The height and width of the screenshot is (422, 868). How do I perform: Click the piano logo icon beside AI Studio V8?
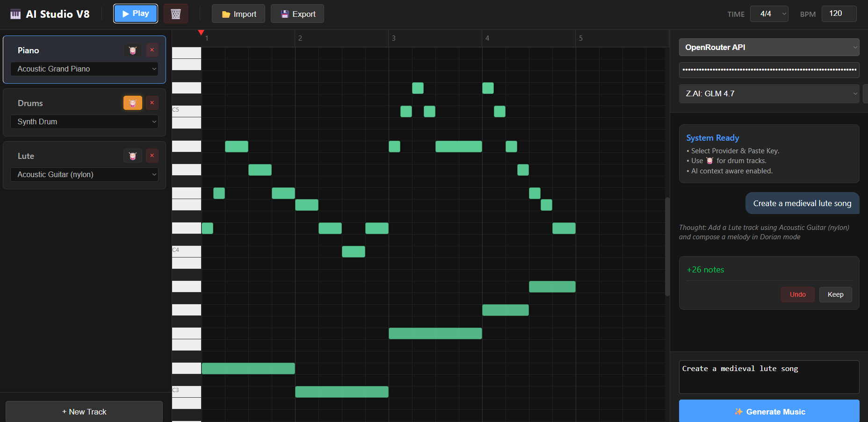[15, 14]
